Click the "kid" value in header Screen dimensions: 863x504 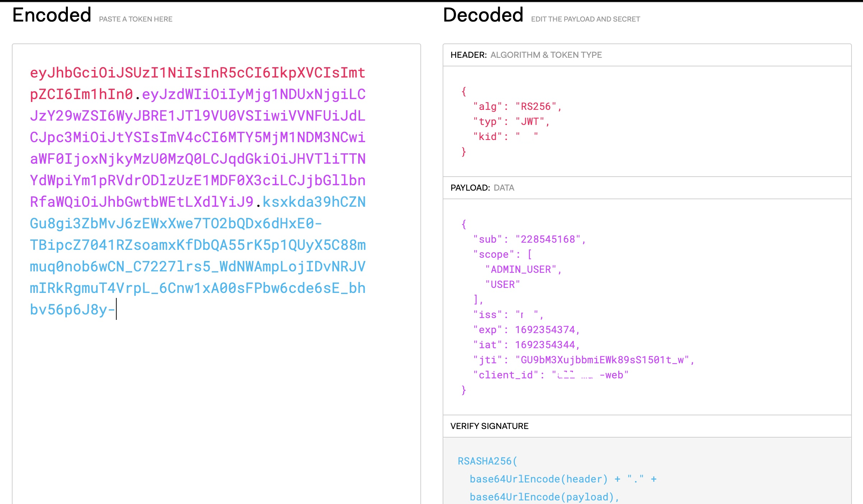[527, 136]
